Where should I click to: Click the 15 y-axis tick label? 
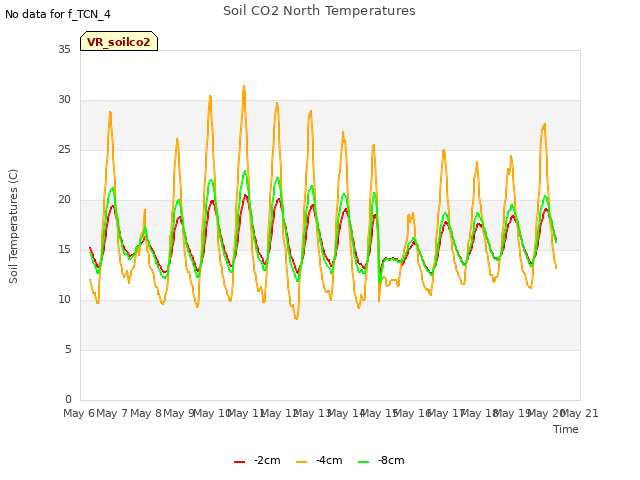pos(64,249)
